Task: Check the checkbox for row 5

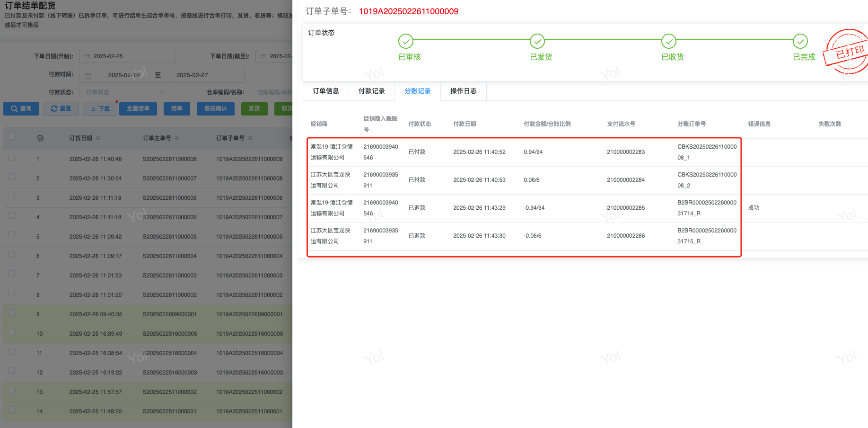Action: [x=11, y=235]
